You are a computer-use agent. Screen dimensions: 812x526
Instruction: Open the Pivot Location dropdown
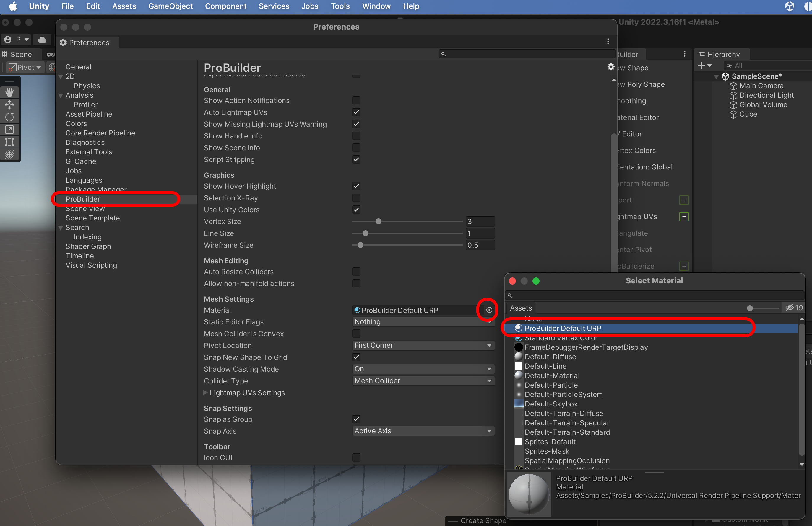point(423,345)
